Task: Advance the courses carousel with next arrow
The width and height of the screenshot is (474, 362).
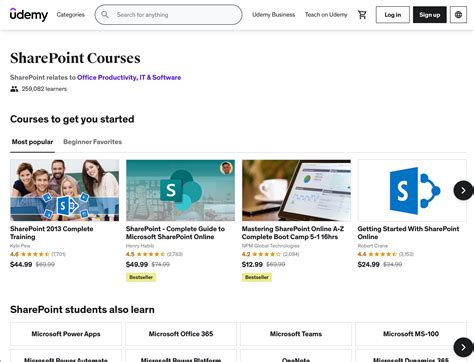Action: tap(463, 190)
